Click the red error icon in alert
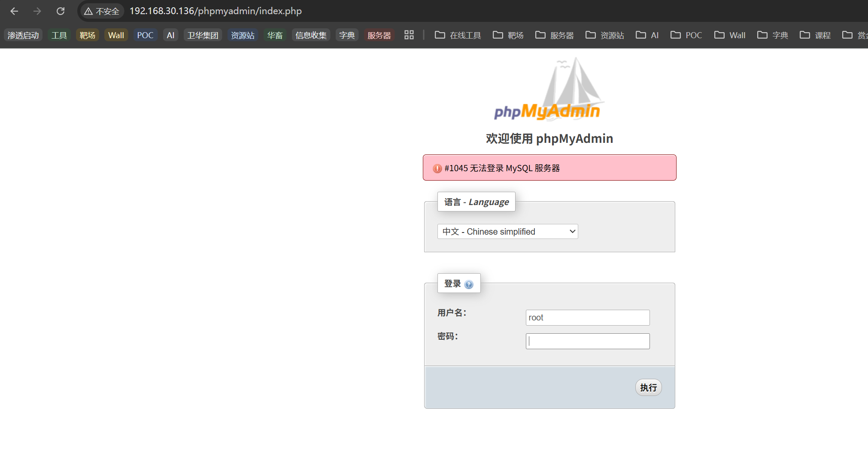 tap(437, 169)
